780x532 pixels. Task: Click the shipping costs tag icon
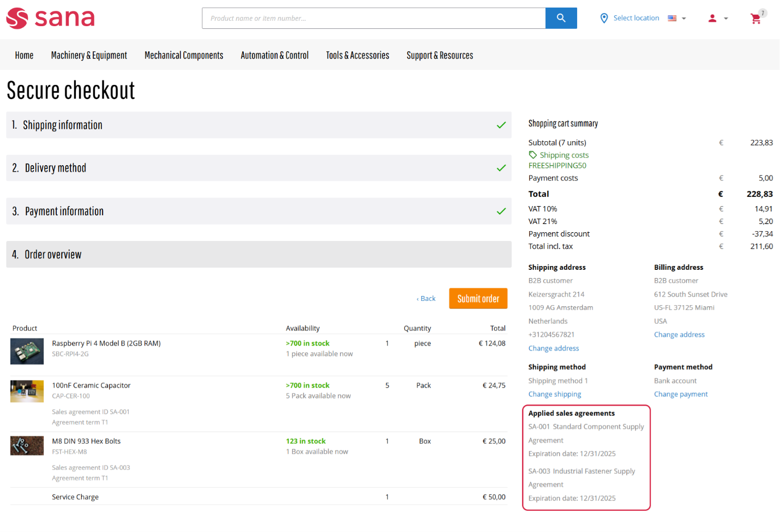tap(533, 155)
